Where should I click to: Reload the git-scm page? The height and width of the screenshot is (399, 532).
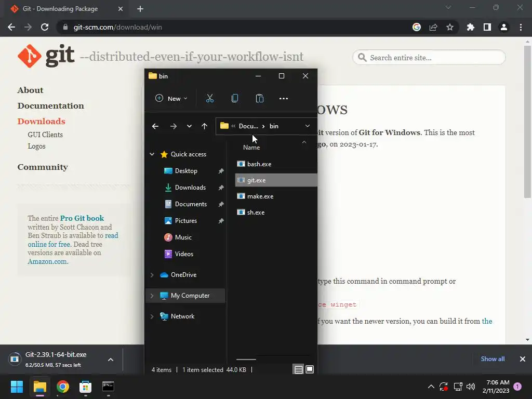tap(45, 27)
